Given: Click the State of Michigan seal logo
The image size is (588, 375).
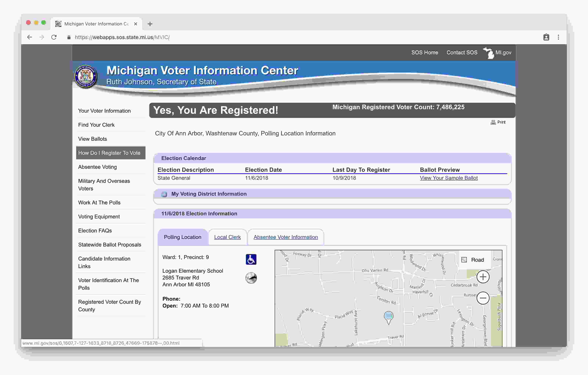Looking at the screenshot, I should [85, 76].
